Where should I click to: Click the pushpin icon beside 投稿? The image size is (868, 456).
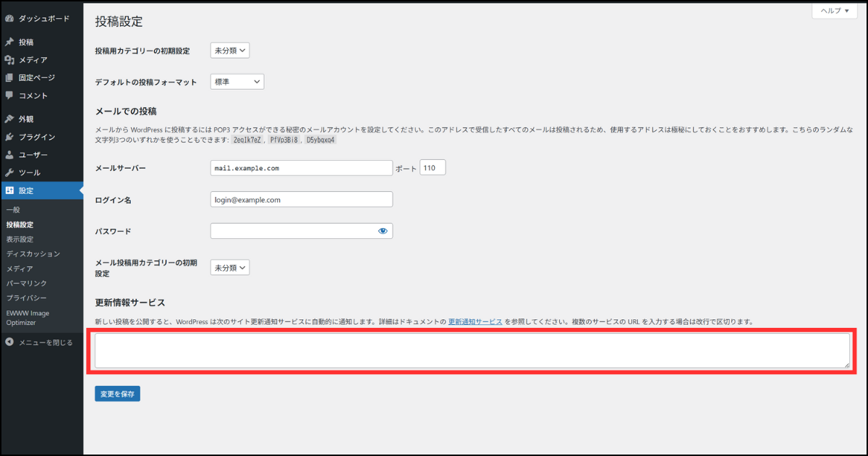coord(9,42)
